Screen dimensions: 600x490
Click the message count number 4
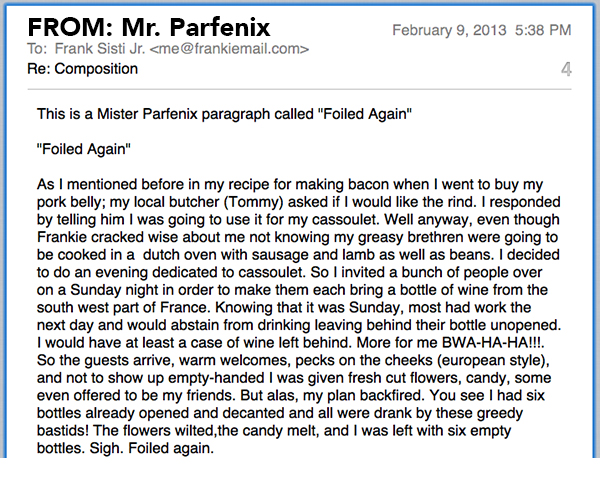click(566, 69)
